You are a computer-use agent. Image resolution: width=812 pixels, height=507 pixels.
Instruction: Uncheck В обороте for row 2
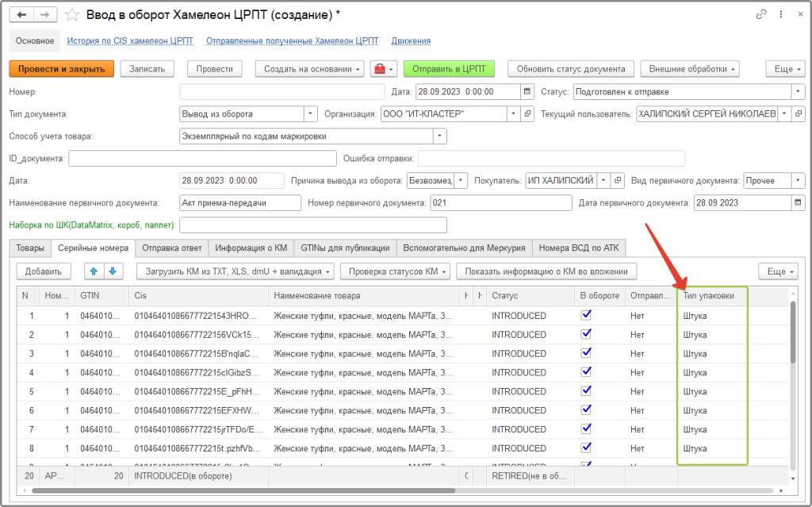(586, 334)
